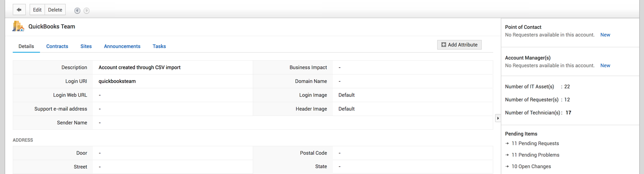Add a new Point of Contact
The height and width of the screenshot is (174, 644).
pyautogui.click(x=605, y=35)
